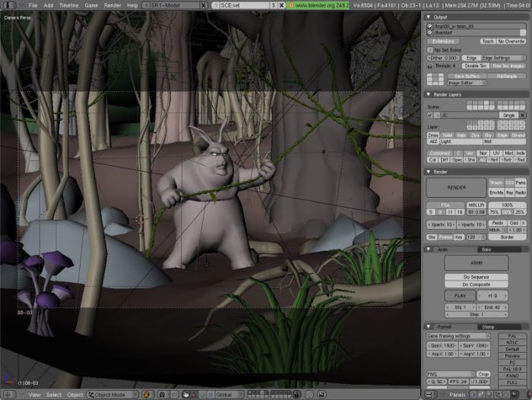
Task: Open the Render menu in top bar
Action: click(112, 5)
